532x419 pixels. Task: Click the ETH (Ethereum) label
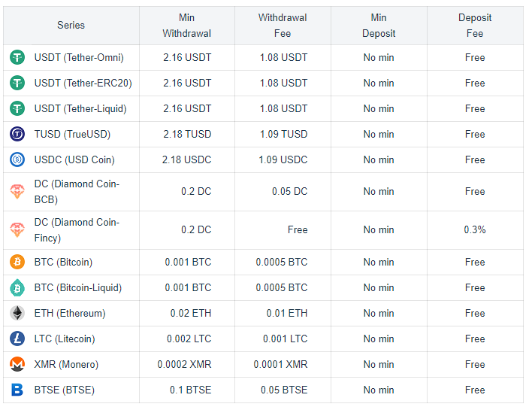70,314
